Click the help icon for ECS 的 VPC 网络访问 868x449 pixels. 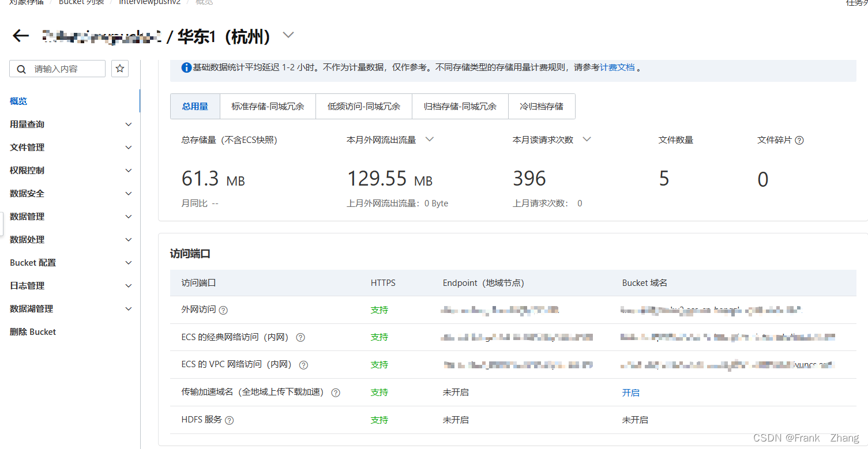point(303,365)
